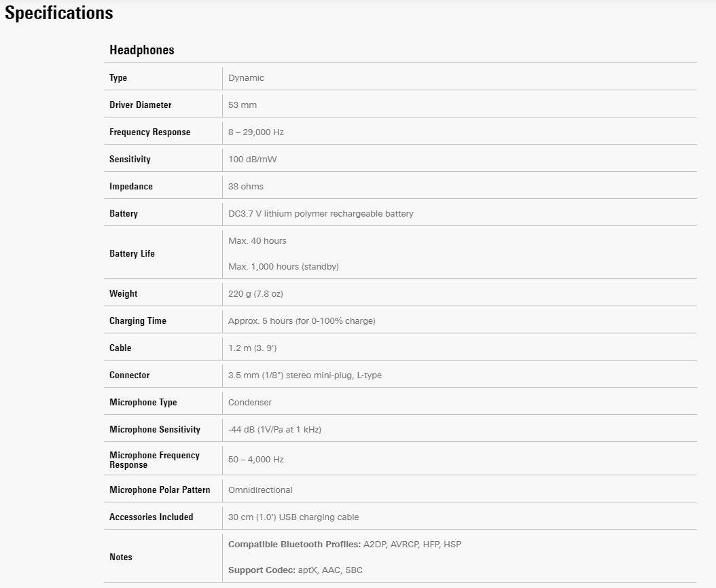Select the Omnidirectional polar pattern value
The width and height of the screenshot is (716, 588).
pos(260,490)
